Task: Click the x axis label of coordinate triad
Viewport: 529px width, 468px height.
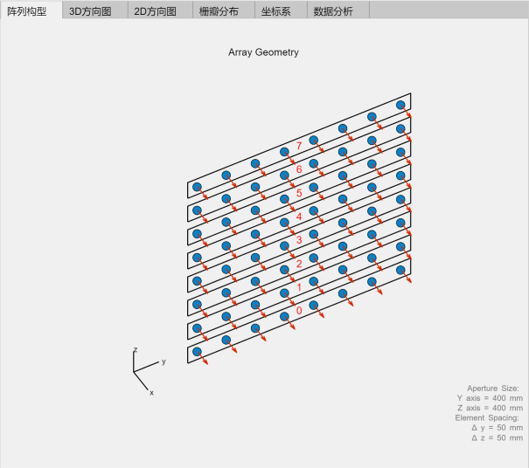Action: coord(152,393)
